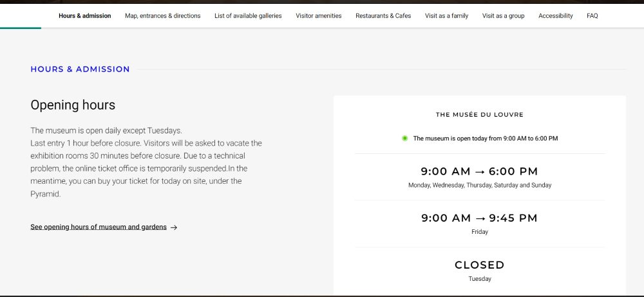Select the 9:00 AM → 6:00 PM hours entry
The width and height of the screenshot is (644, 297).
(479, 171)
